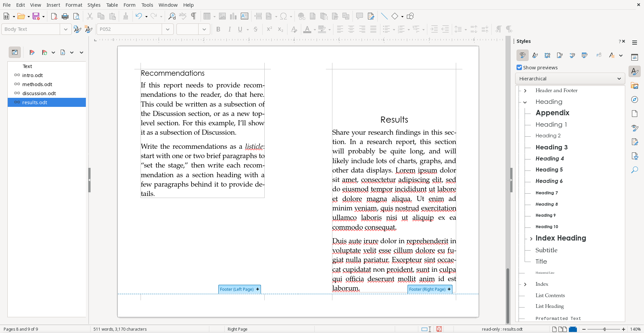Toggle Italic formatting
The width and height of the screenshot is (644, 333).
tap(229, 29)
